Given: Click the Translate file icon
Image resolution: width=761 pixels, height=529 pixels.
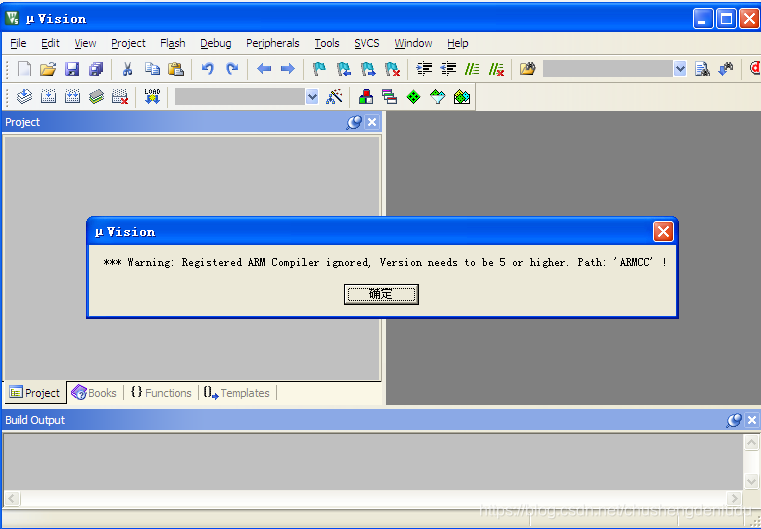Looking at the screenshot, I should [x=24, y=97].
